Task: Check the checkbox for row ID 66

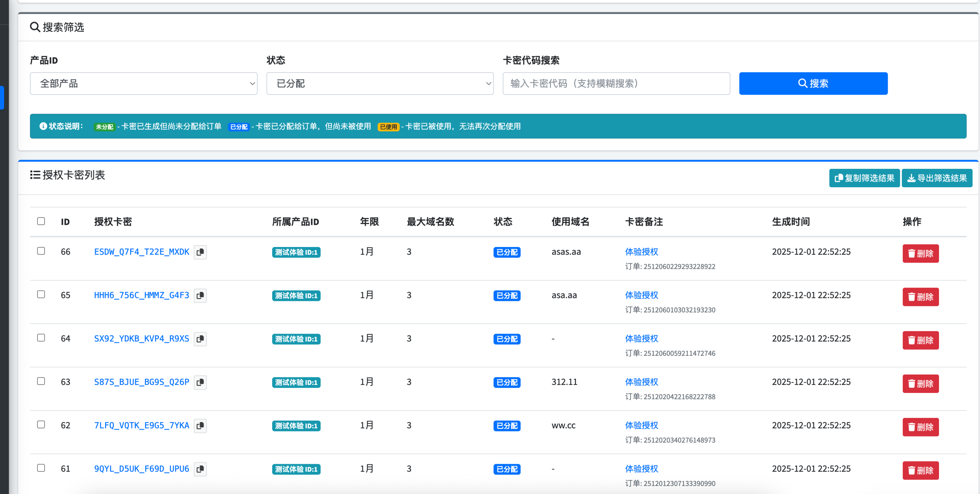Action: point(41,251)
